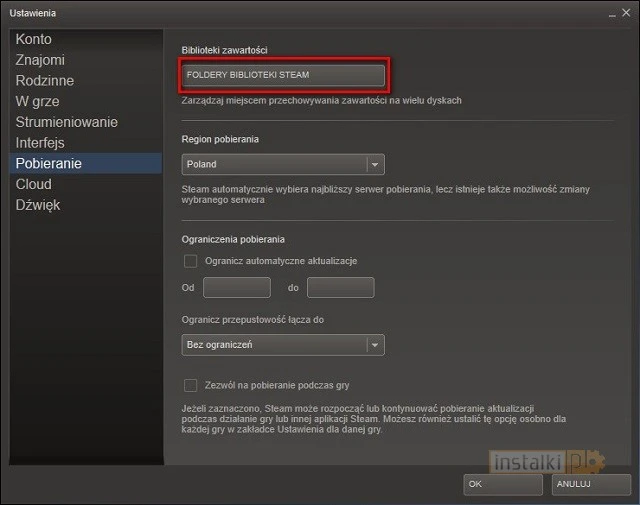Open the Interfejs section
The image size is (640, 505).
point(86,143)
